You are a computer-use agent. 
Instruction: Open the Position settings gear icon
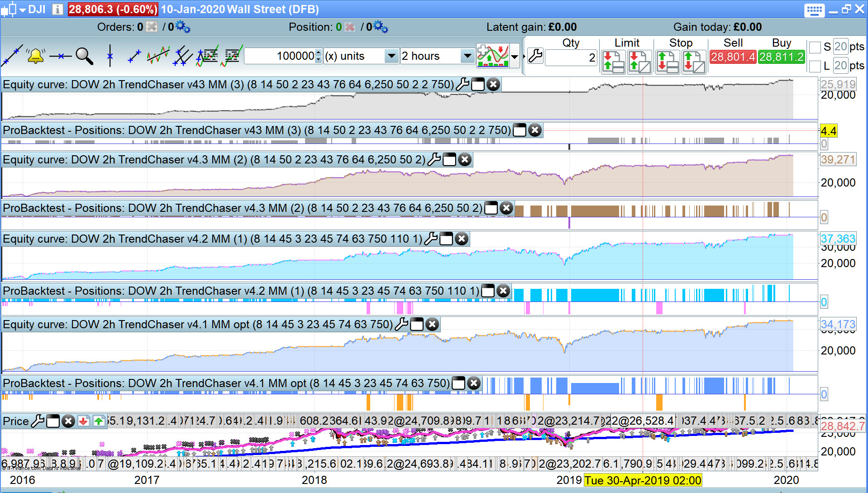click(x=380, y=27)
